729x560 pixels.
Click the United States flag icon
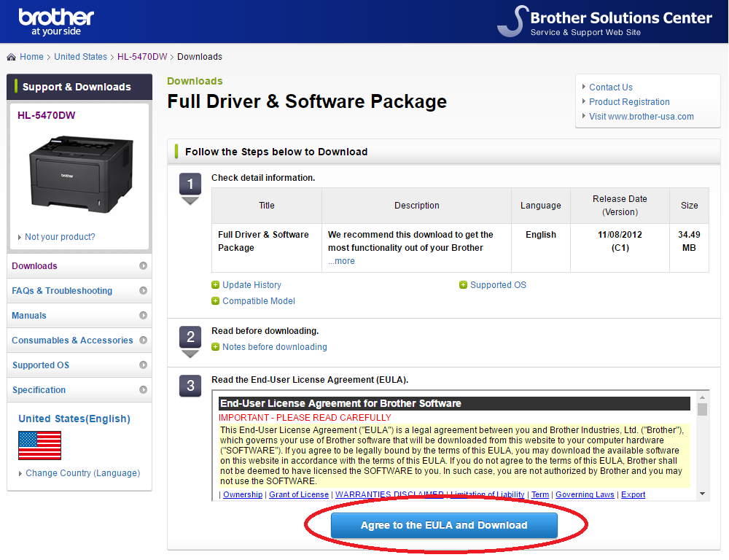39,445
